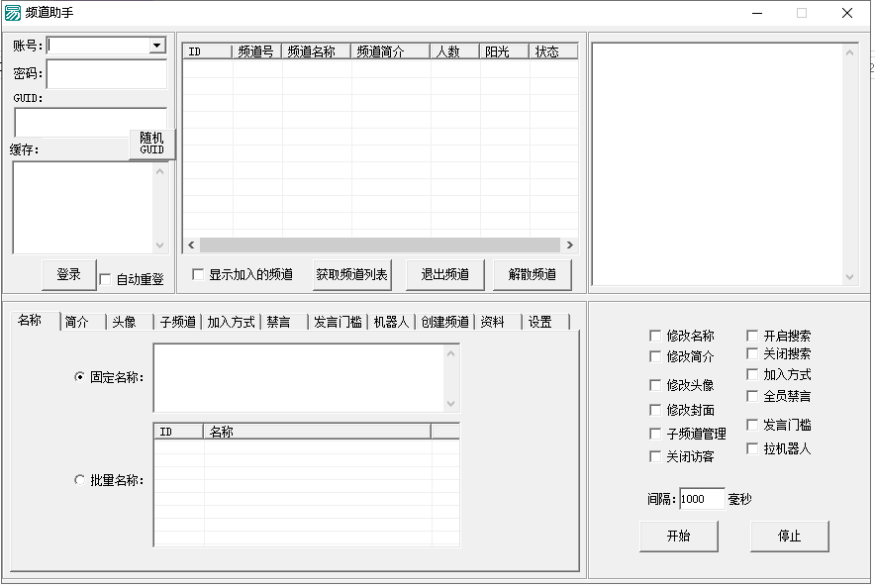
Task: Open the 账号 dropdown arrow
Action: coord(157,46)
